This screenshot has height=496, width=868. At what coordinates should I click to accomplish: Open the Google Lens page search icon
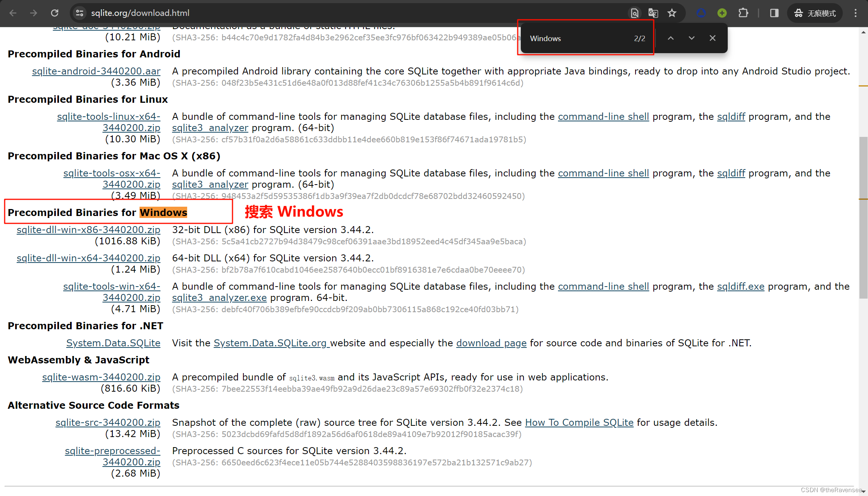tap(634, 13)
